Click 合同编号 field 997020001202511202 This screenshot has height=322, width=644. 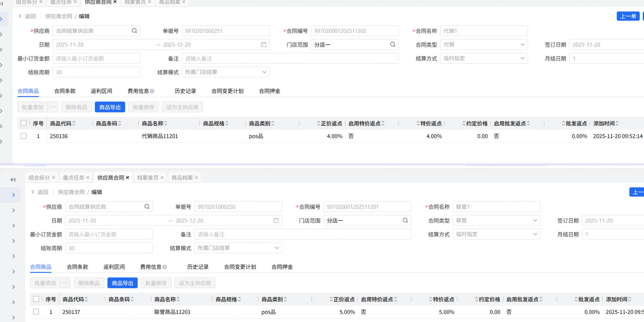tap(355, 31)
